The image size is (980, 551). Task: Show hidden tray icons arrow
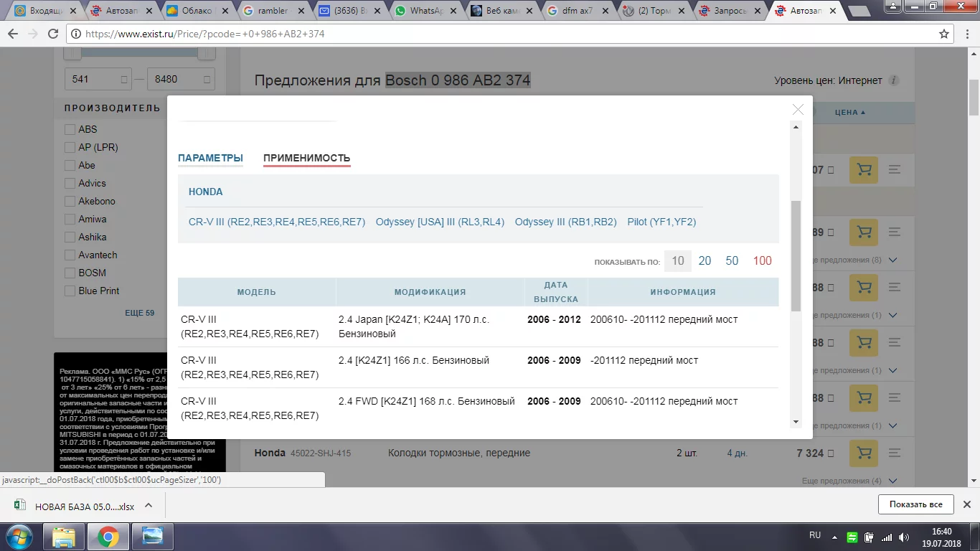pyautogui.click(x=834, y=536)
